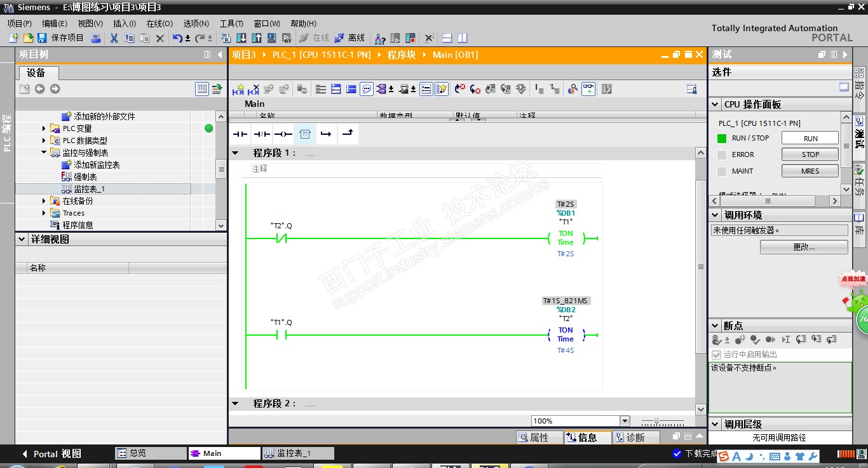Click the open branch icon
This screenshot has width=868, height=468.
tap(326, 134)
